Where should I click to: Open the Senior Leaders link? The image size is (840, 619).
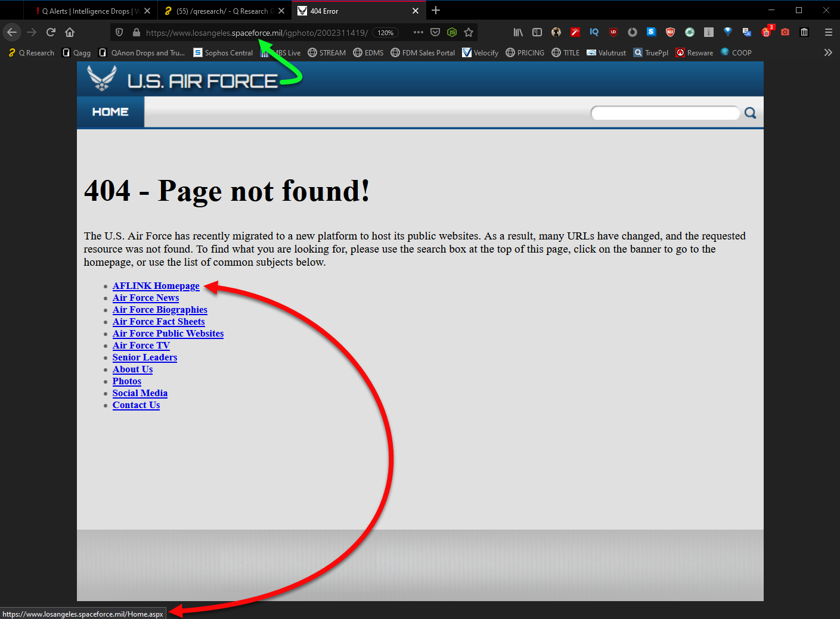pos(145,357)
